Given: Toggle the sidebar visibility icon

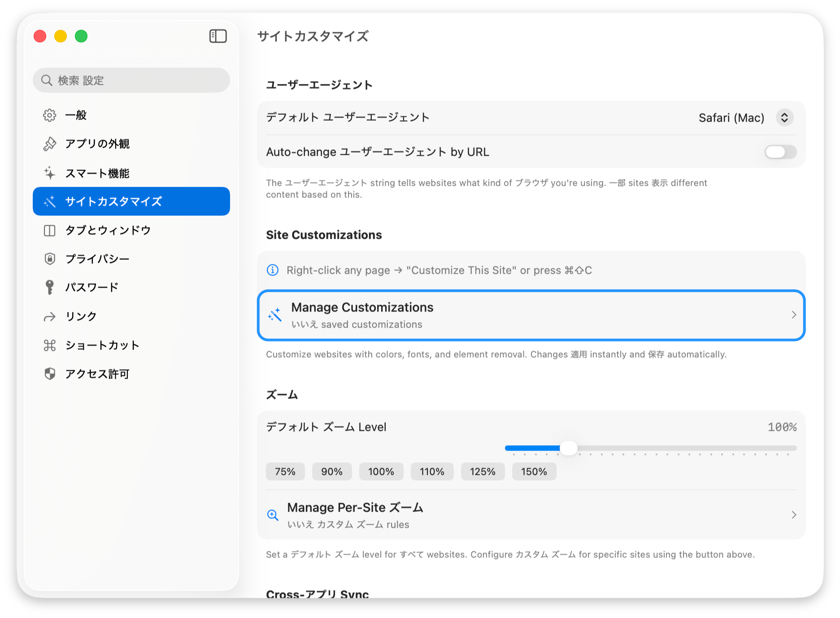Looking at the screenshot, I should pyautogui.click(x=218, y=36).
